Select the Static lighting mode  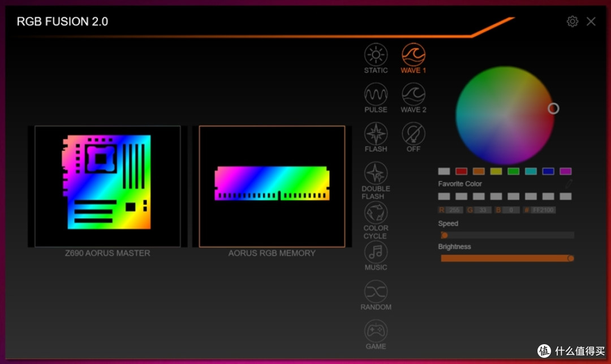point(376,55)
